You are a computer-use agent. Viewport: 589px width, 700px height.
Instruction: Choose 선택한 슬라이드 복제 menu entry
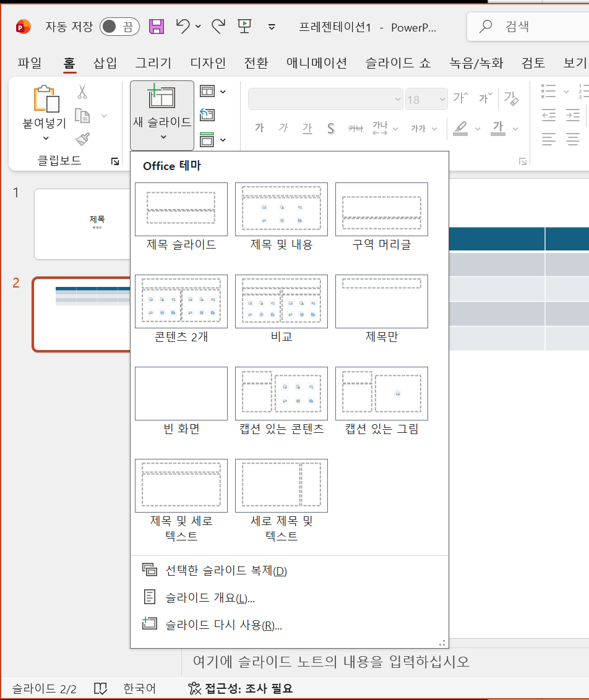point(226,570)
